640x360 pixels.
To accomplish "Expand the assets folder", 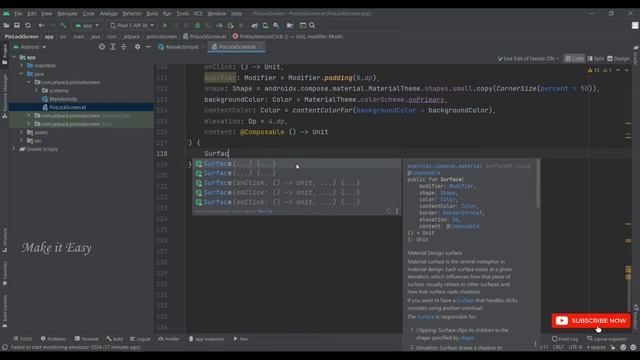I will pyautogui.click(x=22, y=132).
